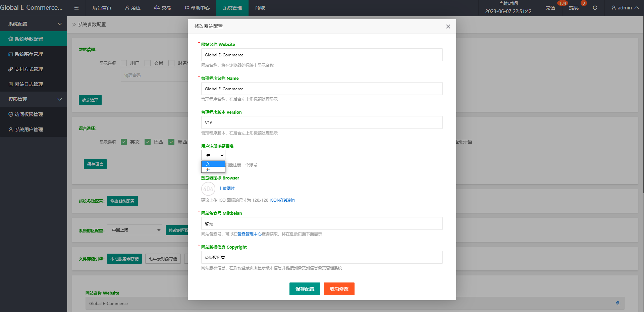Open the 系统参数配置 sidebar item

(x=34, y=39)
